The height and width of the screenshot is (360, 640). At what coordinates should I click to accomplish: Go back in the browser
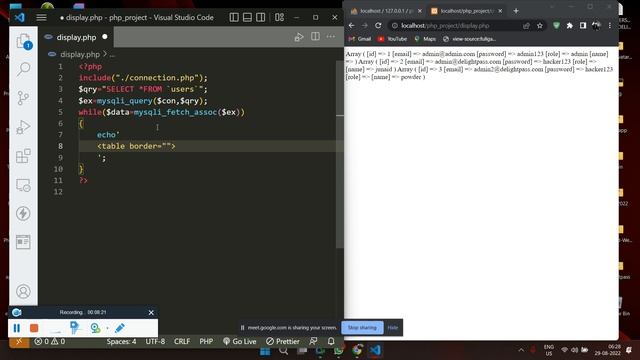coord(352,25)
